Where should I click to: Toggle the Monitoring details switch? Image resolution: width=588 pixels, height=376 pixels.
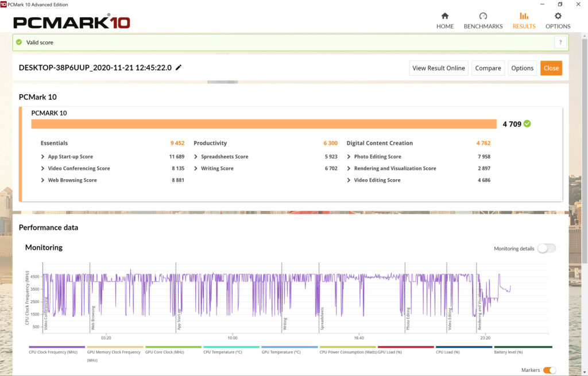[547, 248]
